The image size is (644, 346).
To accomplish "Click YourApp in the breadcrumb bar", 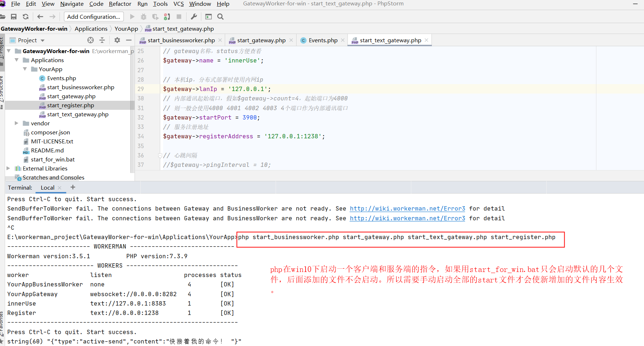I will coord(126,29).
